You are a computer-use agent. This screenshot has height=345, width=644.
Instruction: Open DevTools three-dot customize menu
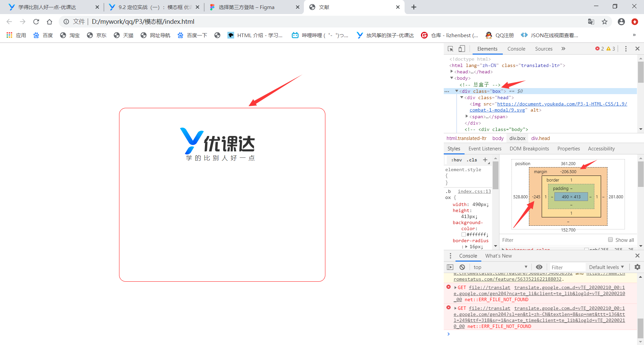click(x=626, y=49)
